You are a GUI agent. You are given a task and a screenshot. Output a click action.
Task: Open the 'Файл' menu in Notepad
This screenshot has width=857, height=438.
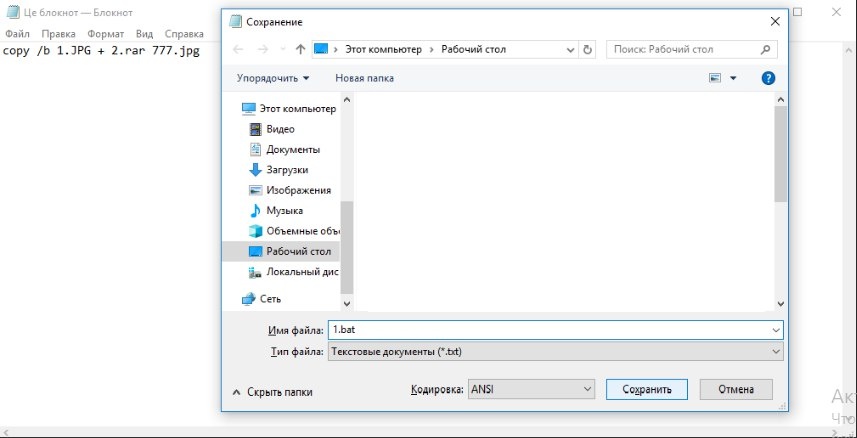pos(17,34)
